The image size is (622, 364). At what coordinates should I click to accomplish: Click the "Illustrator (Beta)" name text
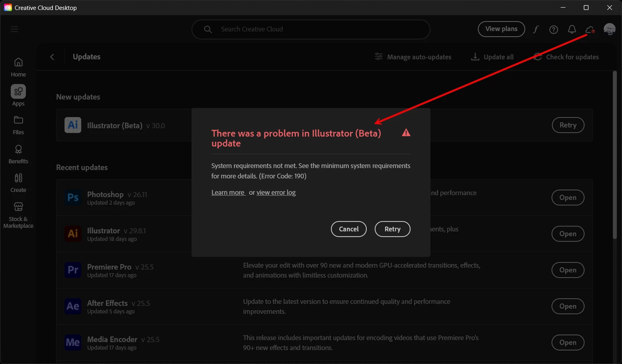click(x=115, y=125)
